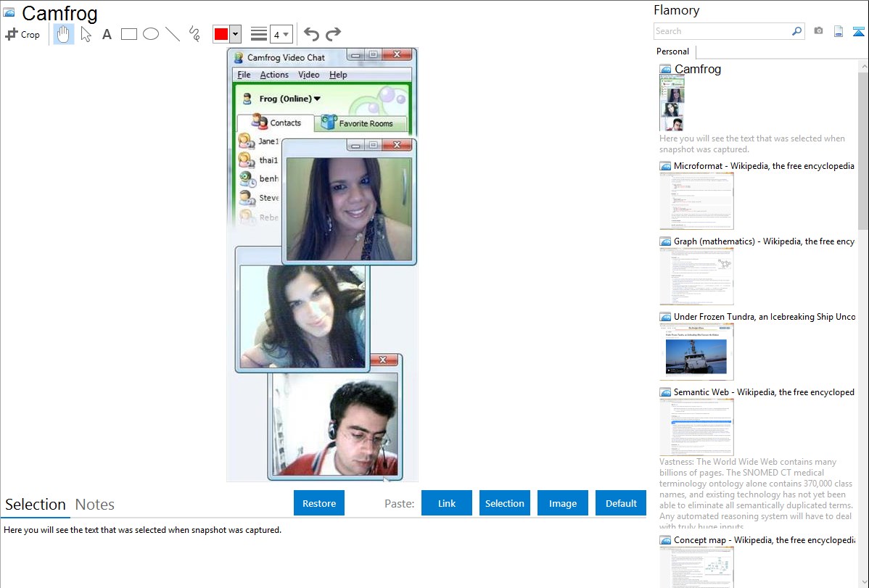Click the Steve contact avatar icon
Viewport: 869px width, 588px height.
pos(247,198)
